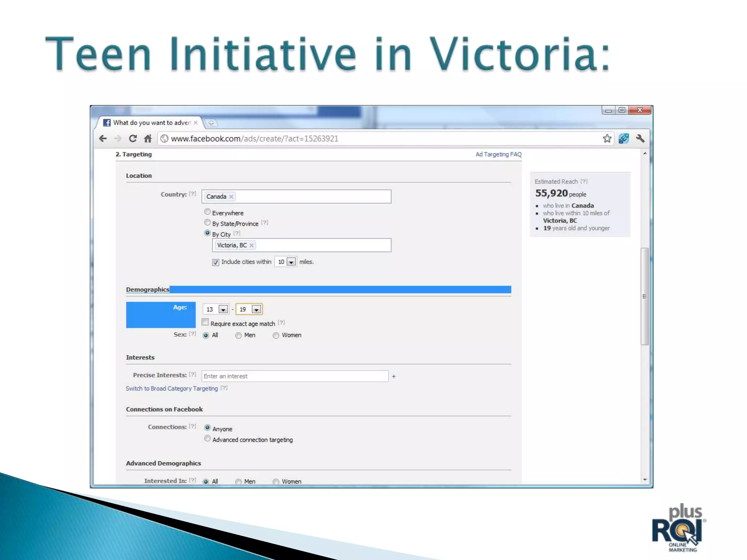
Task: Click the browser back arrow
Action: point(103,139)
